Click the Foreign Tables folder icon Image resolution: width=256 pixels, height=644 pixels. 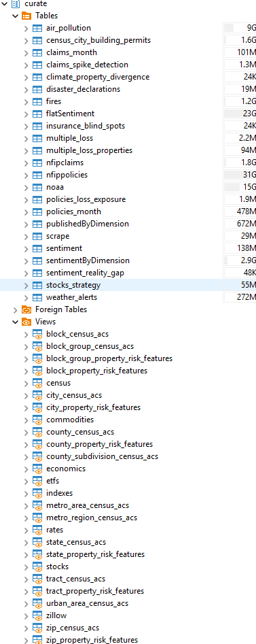pos(26,309)
